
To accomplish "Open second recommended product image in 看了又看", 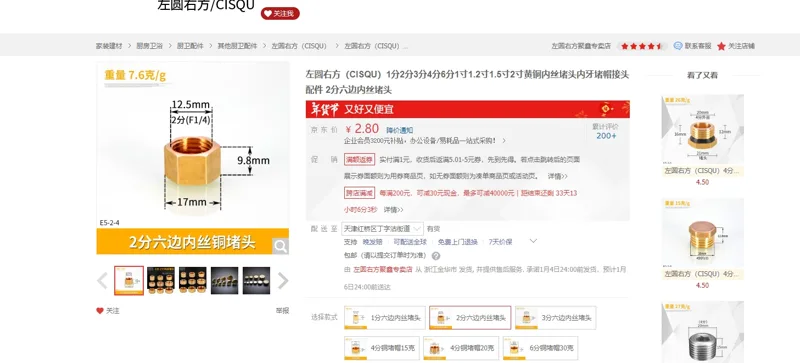I will (x=703, y=233).
